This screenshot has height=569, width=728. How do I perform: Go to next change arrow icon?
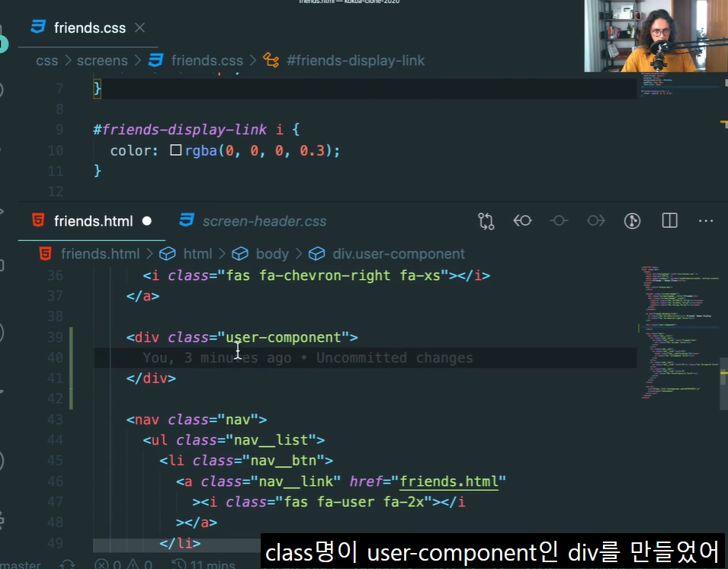coord(595,220)
